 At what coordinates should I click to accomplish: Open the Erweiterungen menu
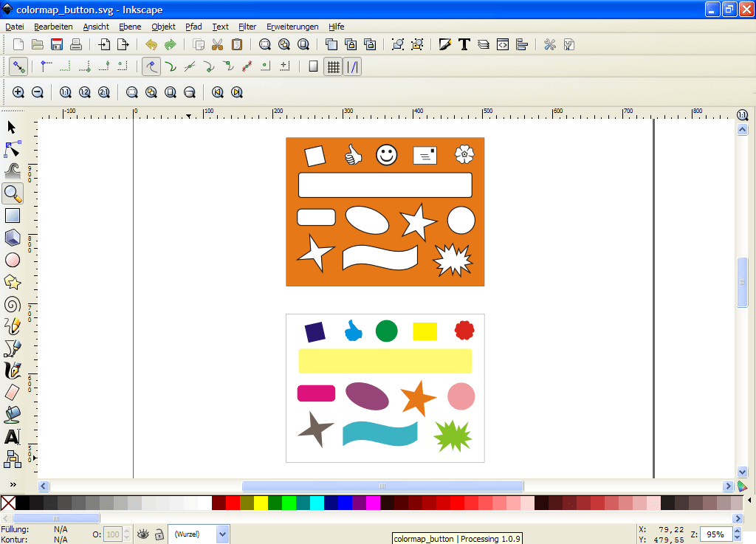pyautogui.click(x=292, y=27)
